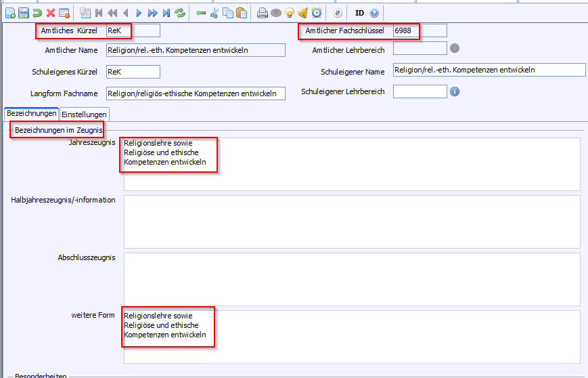Viewport: 588px width, 378px height.
Task: Click the green refresh arrows icon
Action: point(180,13)
